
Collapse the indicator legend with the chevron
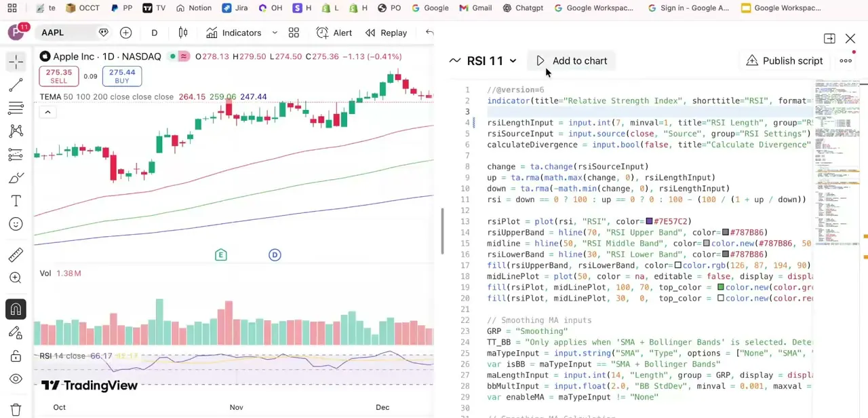(47, 111)
